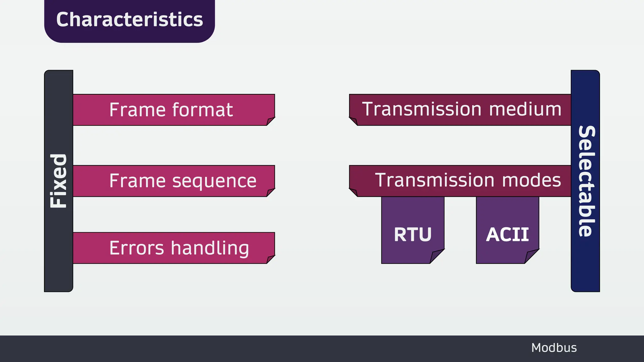Image resolution: width=644 pixels, height=362 pixels.
Task: Click the dark footer bar
Action: pyautogui.click(x=322, y=349)
